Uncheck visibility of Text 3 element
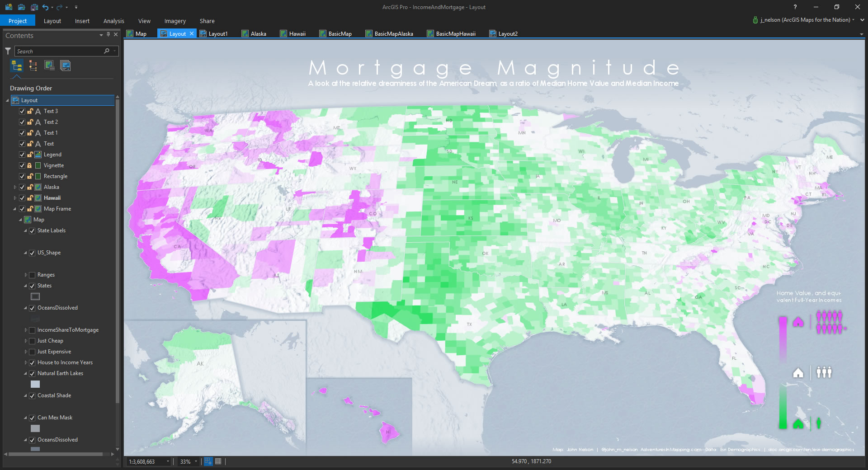 (x=22, y=111)
